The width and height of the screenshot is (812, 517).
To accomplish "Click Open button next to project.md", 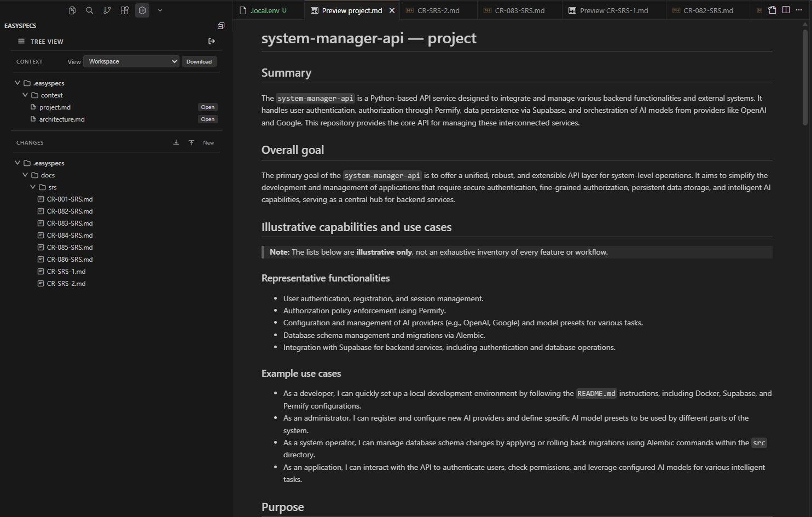I will pos(208,107).
